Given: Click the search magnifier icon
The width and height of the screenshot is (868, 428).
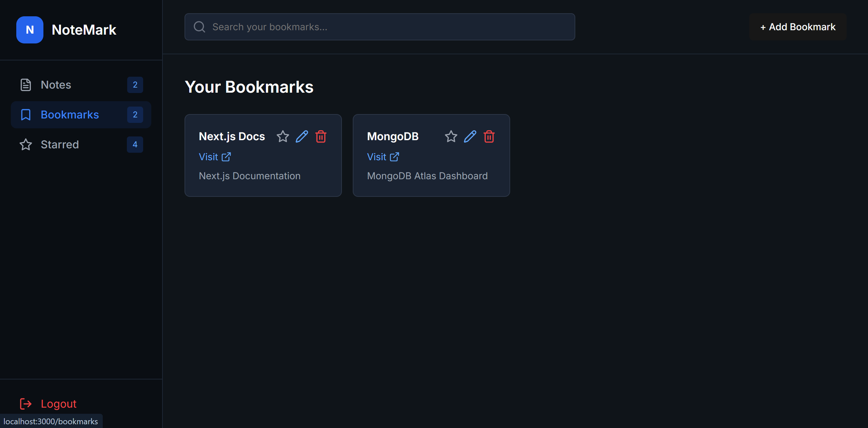Looking at the screenshot, I should (x=199, y=27).
